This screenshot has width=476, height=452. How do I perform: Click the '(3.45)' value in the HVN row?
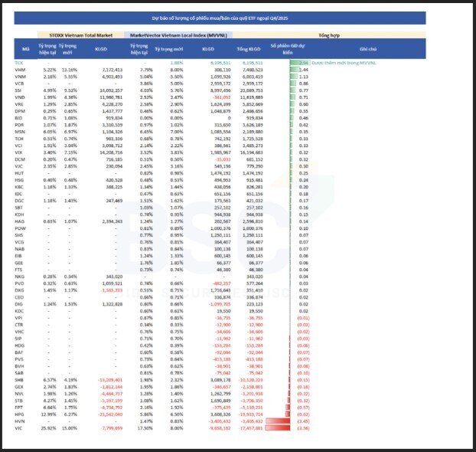coord(304,421)
